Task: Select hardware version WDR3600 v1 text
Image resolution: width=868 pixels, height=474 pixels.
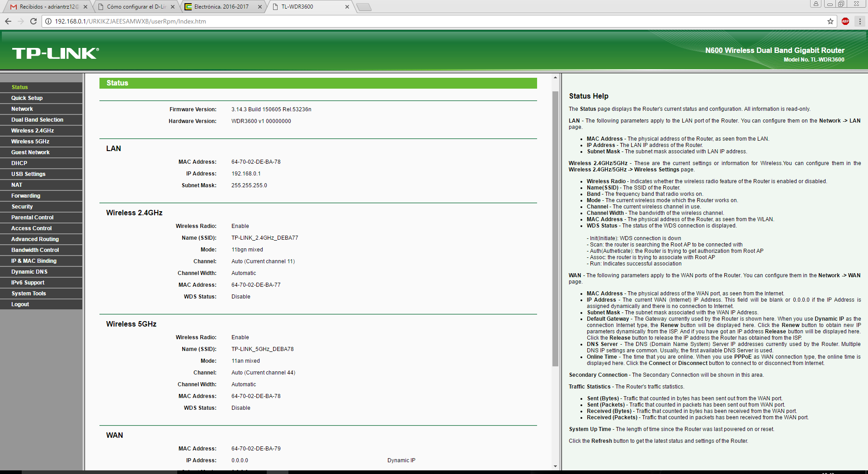Action: pyautogui.click(x=261, y=121)
